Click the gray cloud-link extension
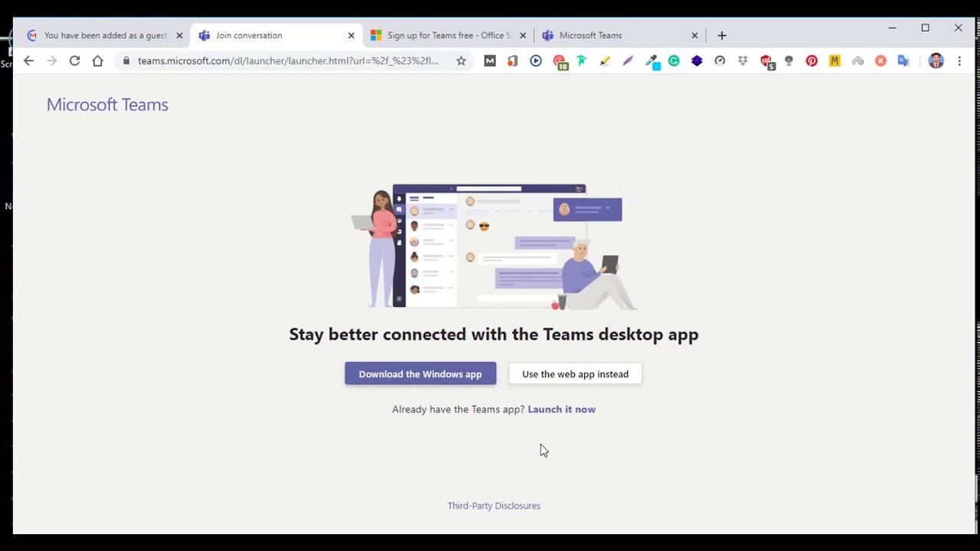The image size is (980, 551). click(x=857, y=60)
